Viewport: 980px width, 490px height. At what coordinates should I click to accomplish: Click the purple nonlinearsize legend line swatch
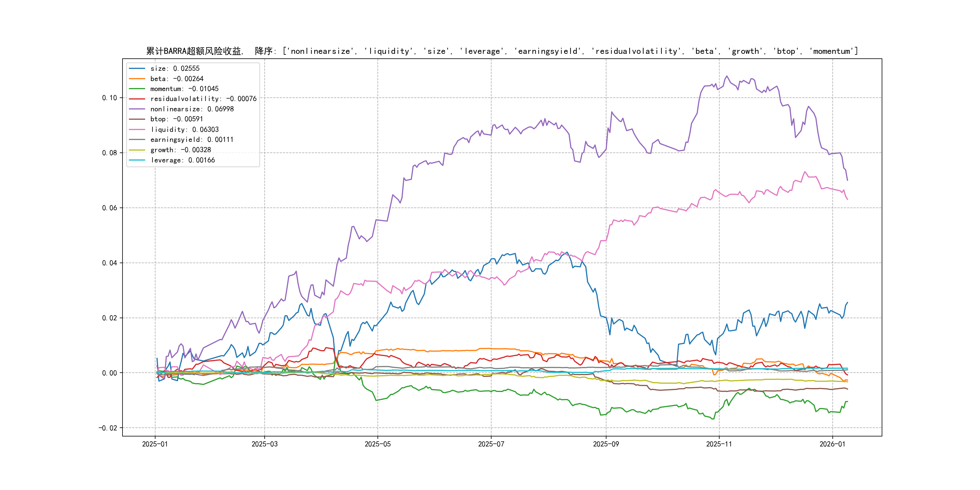click(137, 109)
